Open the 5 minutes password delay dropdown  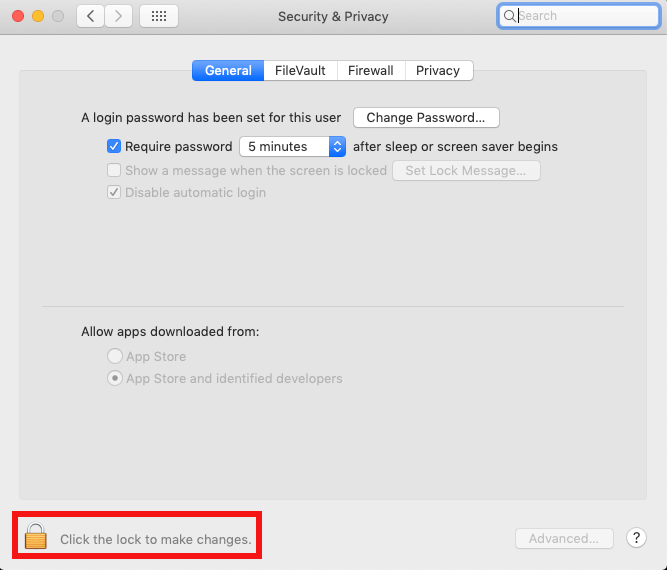(x=292, y=146)
